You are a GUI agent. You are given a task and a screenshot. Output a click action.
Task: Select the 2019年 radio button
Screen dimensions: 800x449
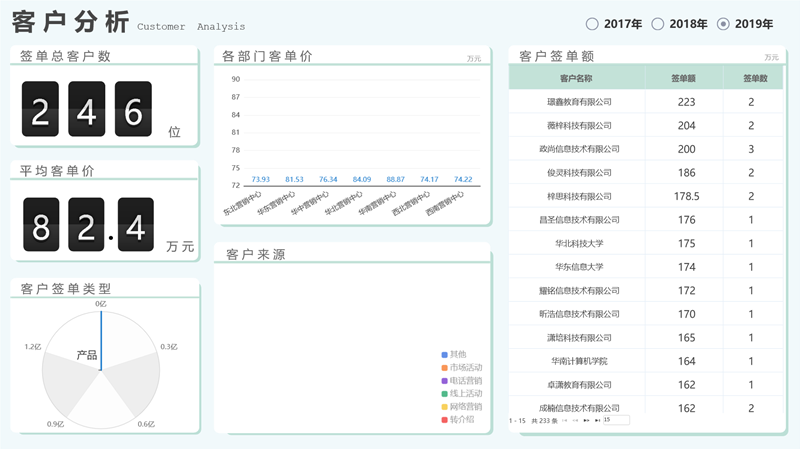click(x=724, y=24)
